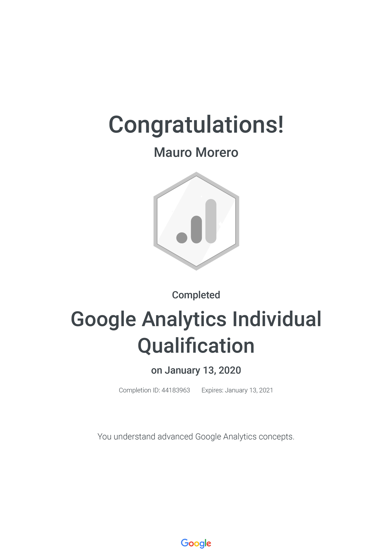This screenshot has height=554, width=392.
Task: Click the completion date January 13, 2020
Action: [203, 370]
